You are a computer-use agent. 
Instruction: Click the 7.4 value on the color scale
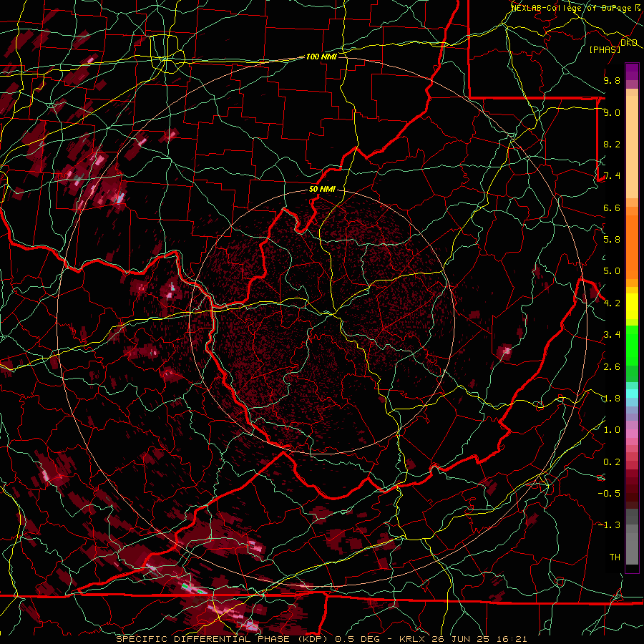612,176
